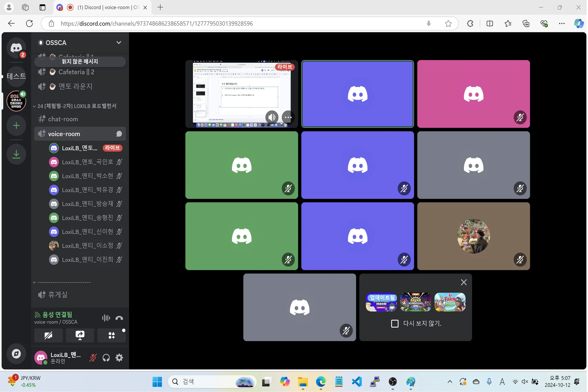Click the Download apps icon
The height and width of the screenshot is (392, 588).
click(16, 154)
